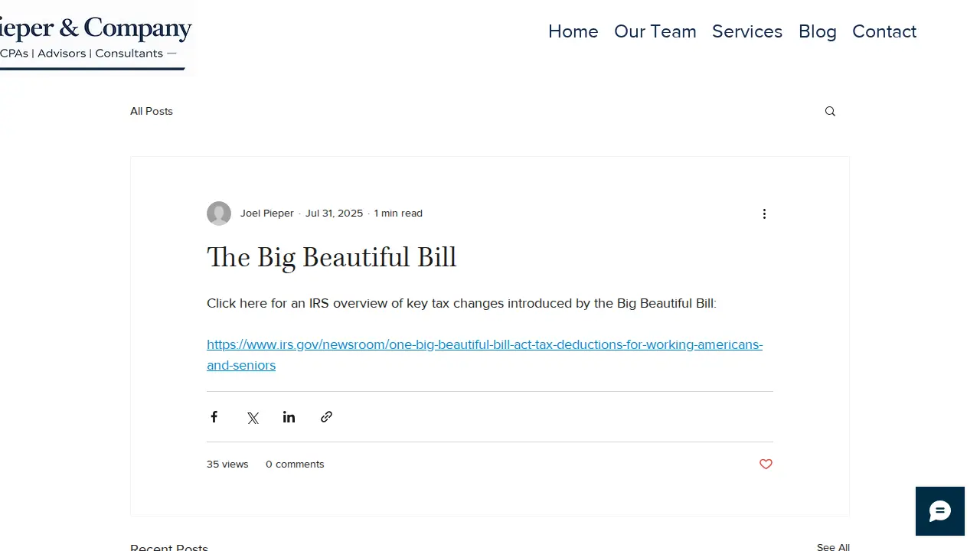Go to the Contact page
The height and width of the screenshot is (551, 980).
coord(884,31)
